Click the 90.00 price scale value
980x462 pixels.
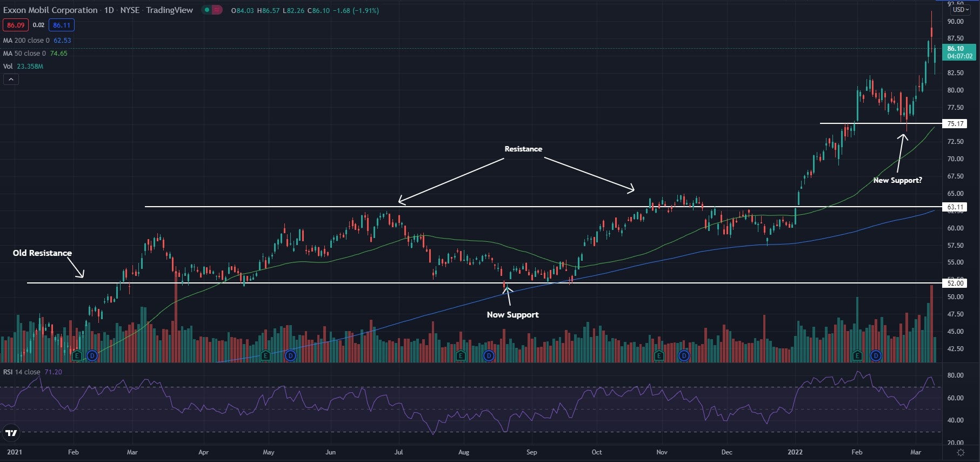(x=955, y=22)
